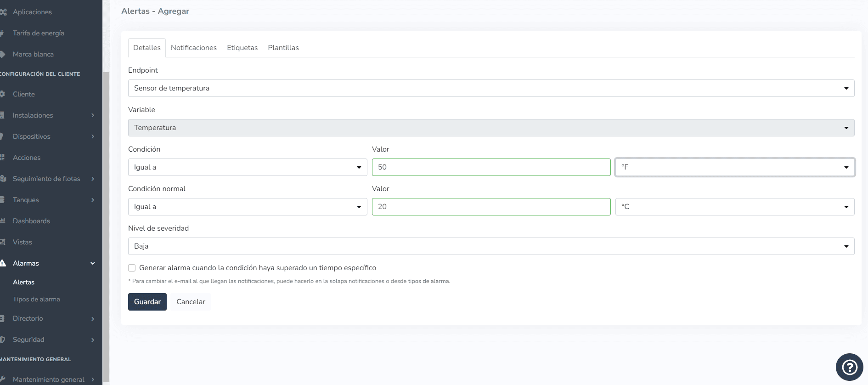
Task: Open the Nivel de severidad dropdown
Action: point(490,246)
